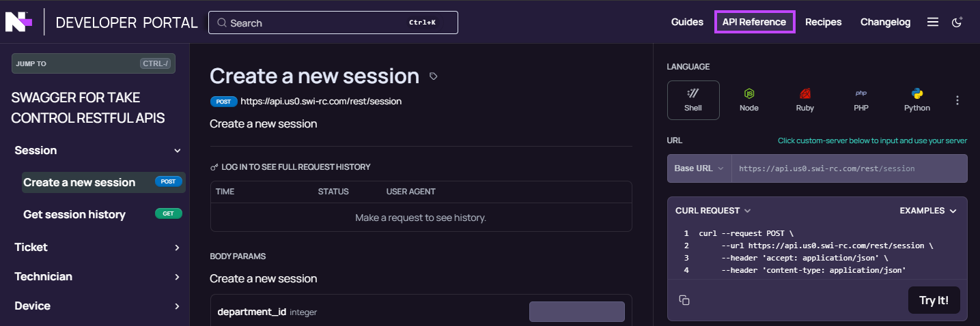Screen dimensions: 980x326
Task: Open more languages three-dot menu
Action: point(957,100)
